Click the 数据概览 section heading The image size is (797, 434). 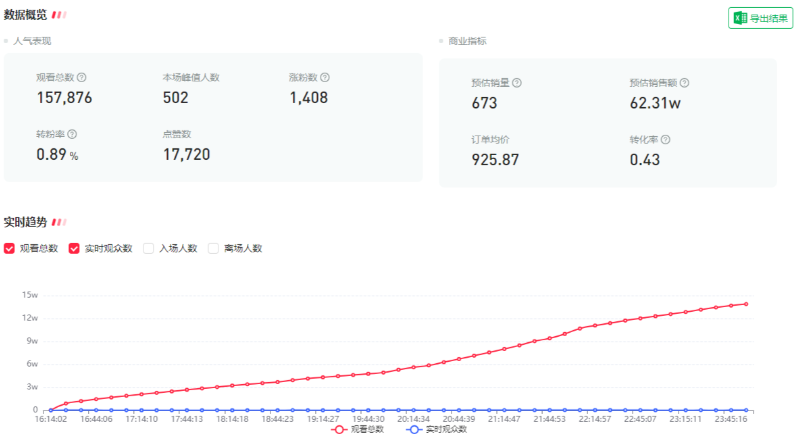pyautogui.click(x=25, y=15)
